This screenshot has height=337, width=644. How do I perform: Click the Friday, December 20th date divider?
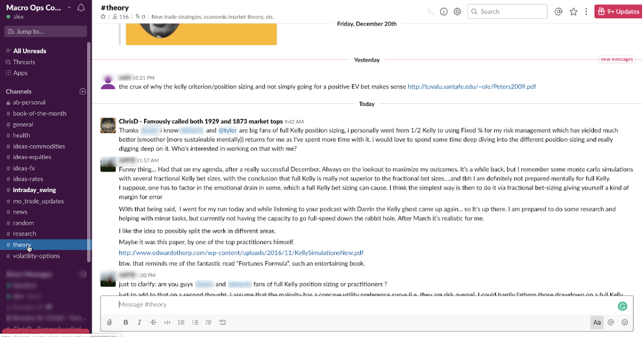coord(367,24)
